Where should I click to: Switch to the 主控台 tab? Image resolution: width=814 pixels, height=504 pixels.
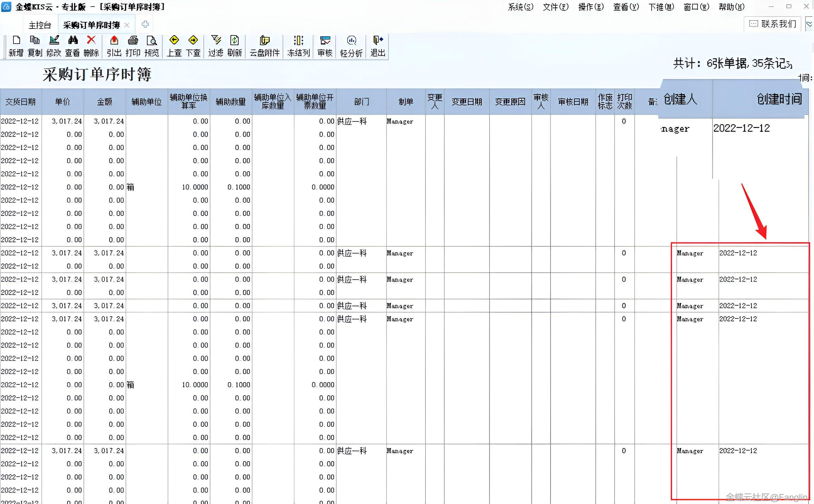click(40, 25)
